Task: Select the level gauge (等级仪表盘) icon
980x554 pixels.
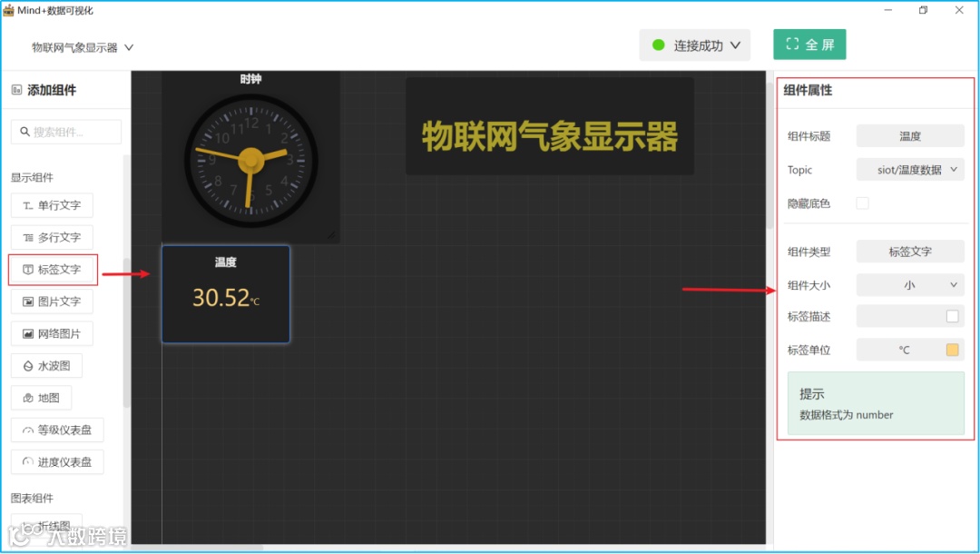Action: coord(27,430)
